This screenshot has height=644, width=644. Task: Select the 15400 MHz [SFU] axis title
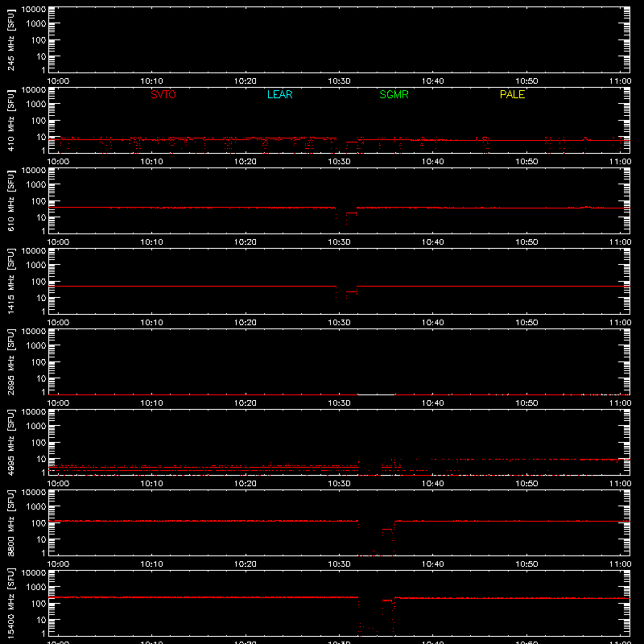10,603
